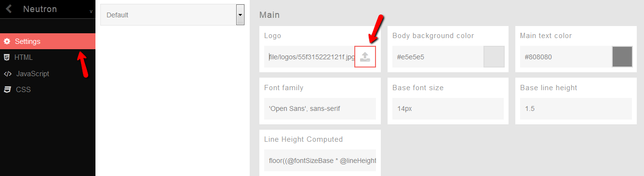Click the logo upload icon
The height and width of the screenshot is (176, 644).
click(365, 56)
